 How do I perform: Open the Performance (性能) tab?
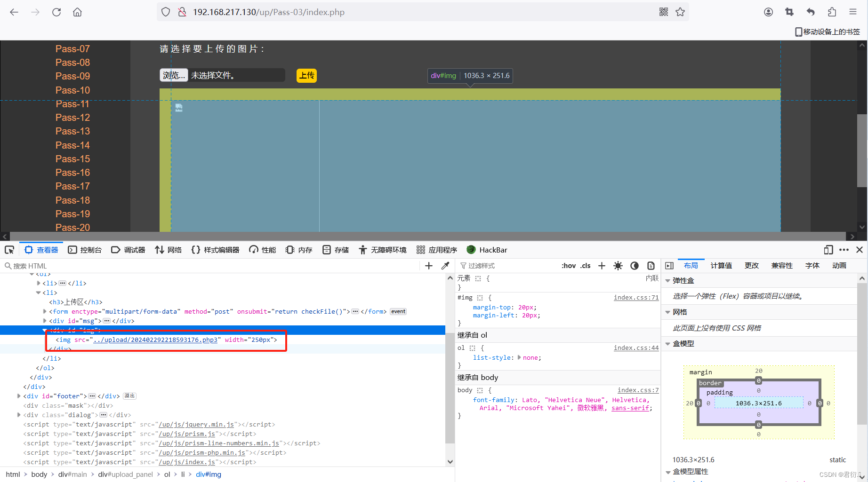[263, 250]
